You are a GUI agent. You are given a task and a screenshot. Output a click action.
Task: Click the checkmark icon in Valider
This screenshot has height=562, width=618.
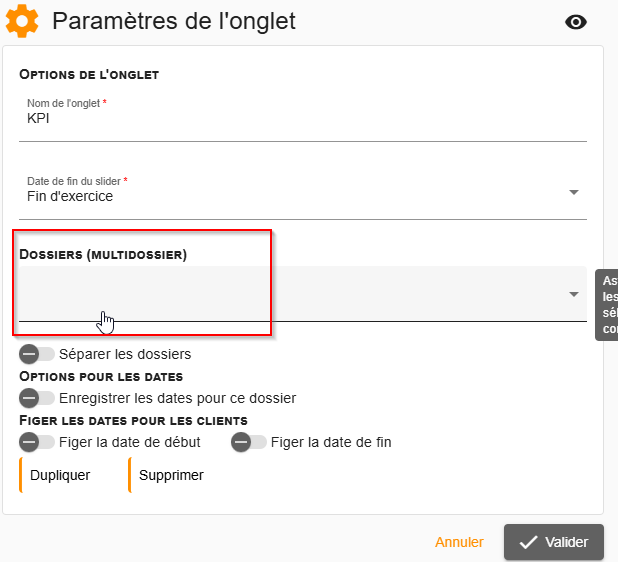point(528,542)
